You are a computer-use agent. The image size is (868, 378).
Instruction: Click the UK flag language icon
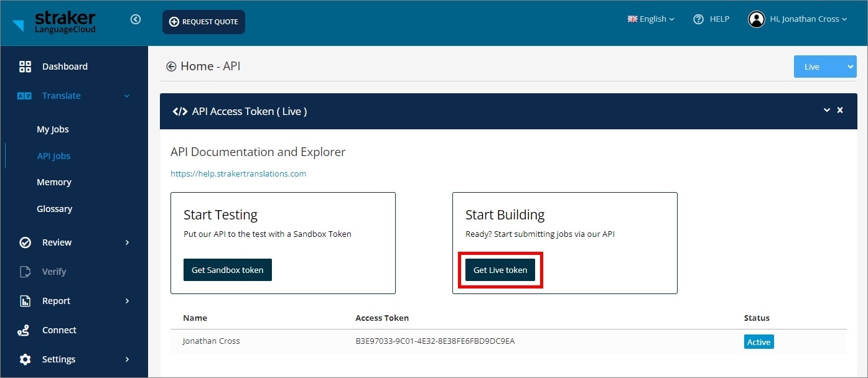pos(632,19)
